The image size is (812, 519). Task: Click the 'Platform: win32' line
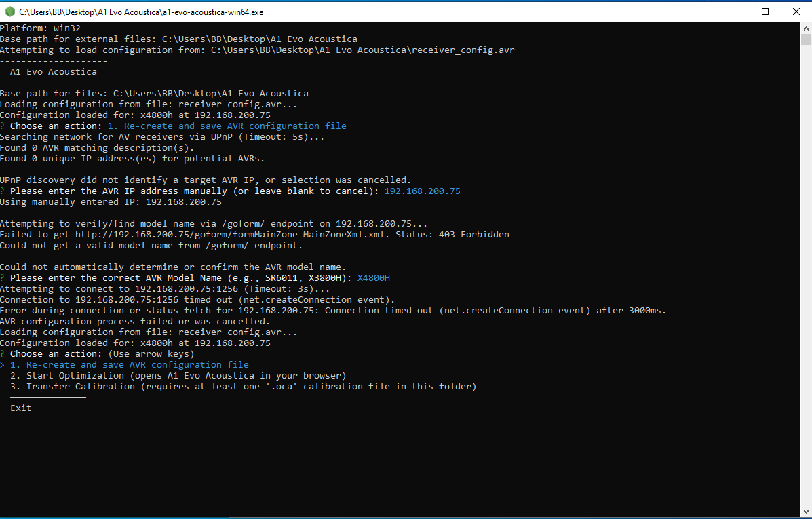point(41,28)
